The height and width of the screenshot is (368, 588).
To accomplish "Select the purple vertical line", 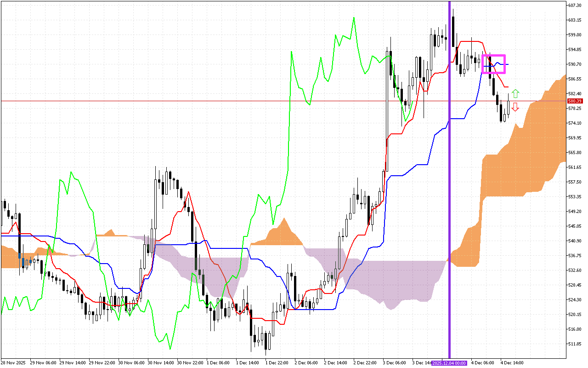I will (449, 184).
